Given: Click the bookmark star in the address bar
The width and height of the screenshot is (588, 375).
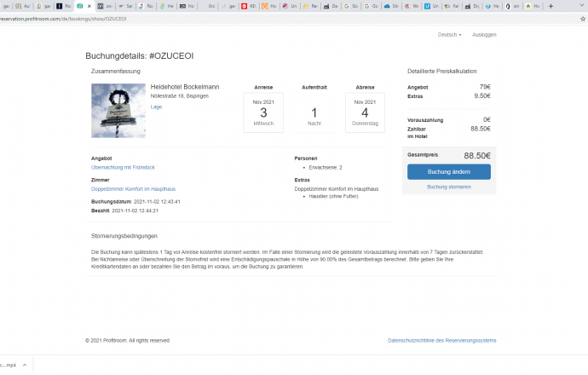Looking at the screenshot, I should click(x=581, y=18).
